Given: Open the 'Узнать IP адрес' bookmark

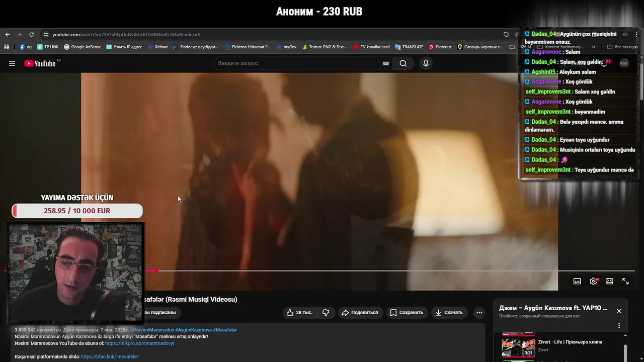Looking at the screenshot, I should pyautogui.click(x=124, y=47).
